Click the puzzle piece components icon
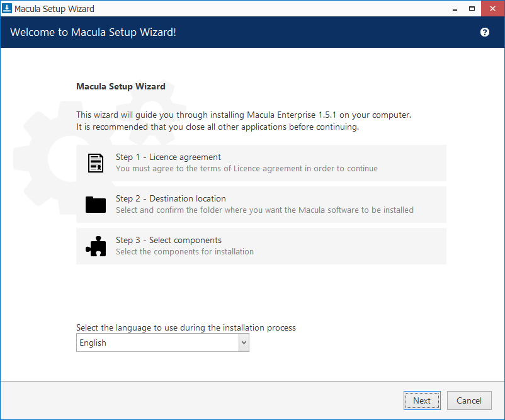 click(x=96, y=246)
